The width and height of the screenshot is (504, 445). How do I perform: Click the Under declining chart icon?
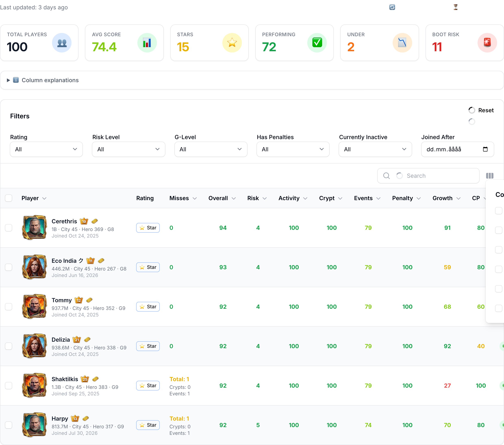tap(402, 43)
